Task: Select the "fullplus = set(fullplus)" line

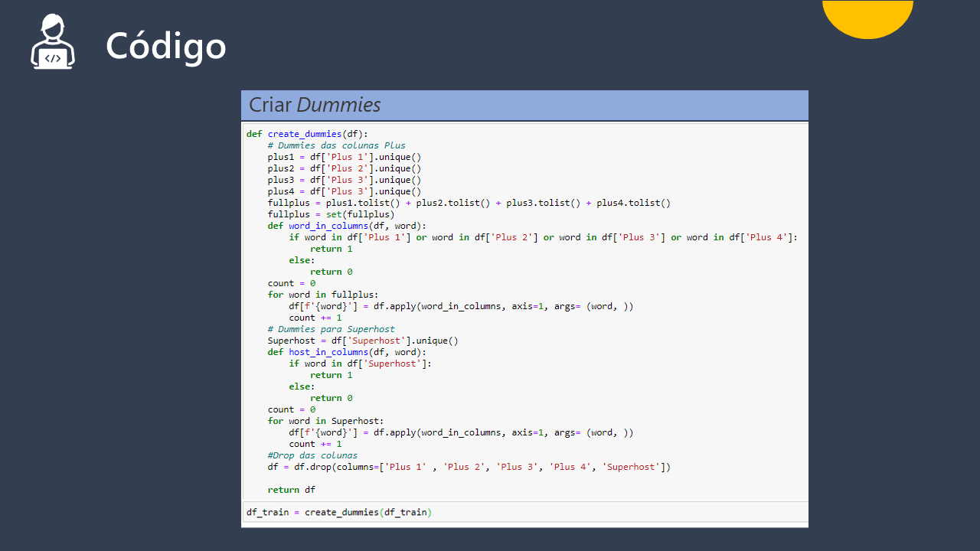Action: point(332,214)
